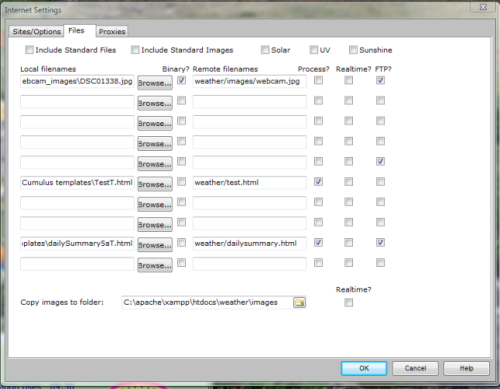Check Binary for dailysummary.html row

click(181, 242)
